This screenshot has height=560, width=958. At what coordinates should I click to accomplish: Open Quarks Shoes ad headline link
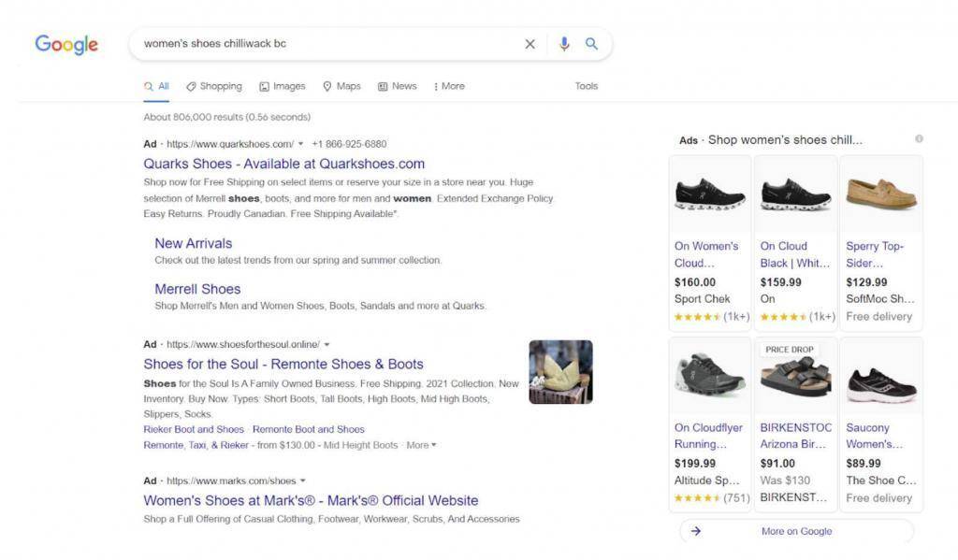coord(284,164)
